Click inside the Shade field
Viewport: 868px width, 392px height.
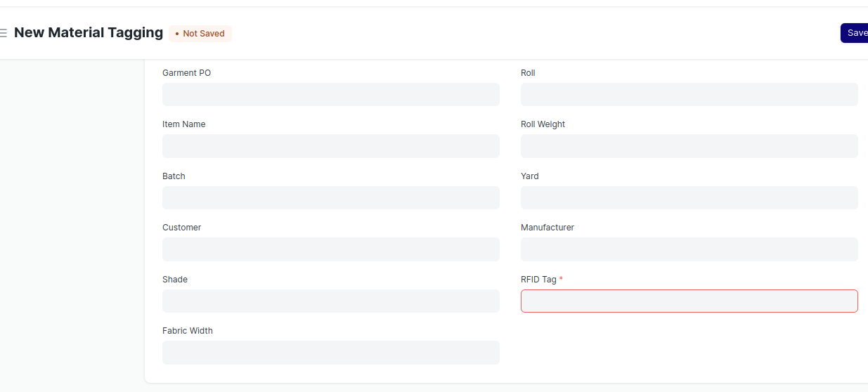pos(331,301)
